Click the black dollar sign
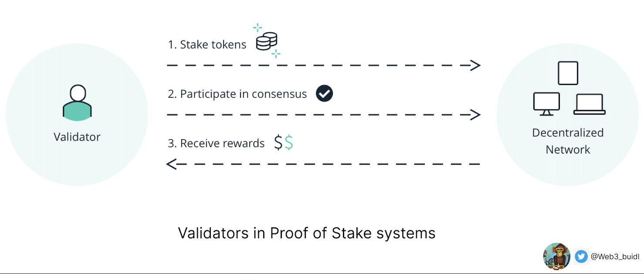The image size is (644, 274). [x=278, y=143]
